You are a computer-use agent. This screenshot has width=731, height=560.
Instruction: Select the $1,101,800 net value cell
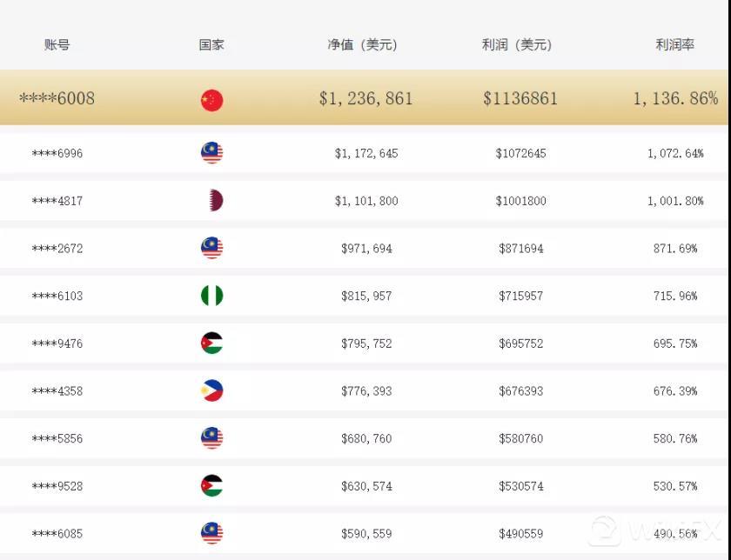[x=366, y=201]
